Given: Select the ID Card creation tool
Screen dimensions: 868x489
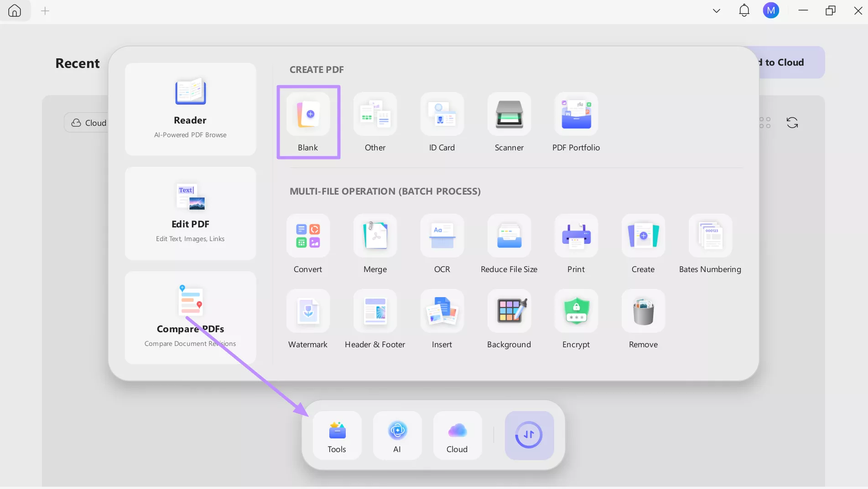Looking at the screenshot, I should click(441, 122).
